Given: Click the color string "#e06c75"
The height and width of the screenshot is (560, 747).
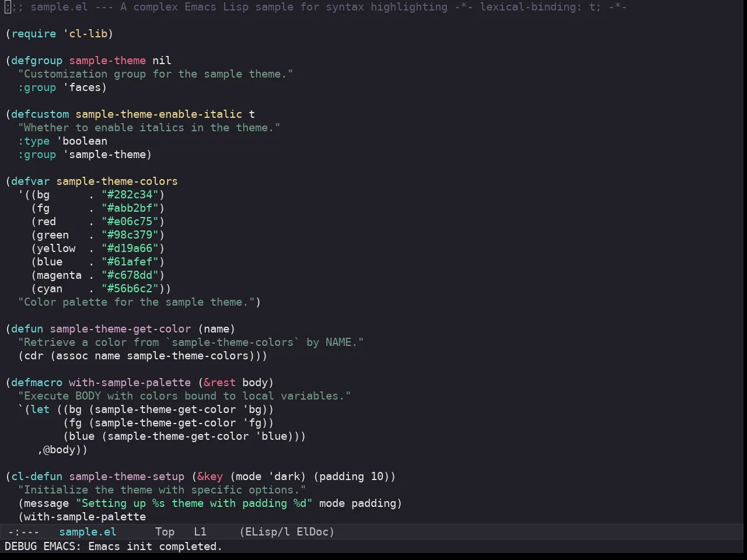Looking at the screenshot, I should pyautogui.click(x=130, y=222).
